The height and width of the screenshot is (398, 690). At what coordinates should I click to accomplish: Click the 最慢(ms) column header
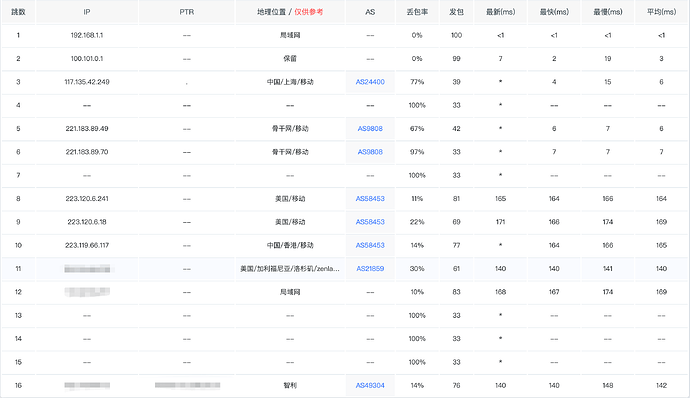(608, 12)
